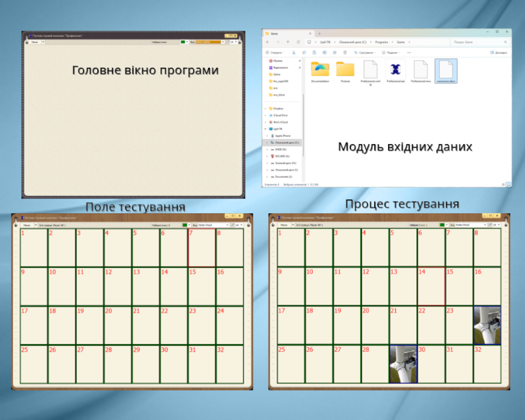Select red-bordered cell 7 in Поле тестування
525x420 pixels.
[x=201, y=248]
